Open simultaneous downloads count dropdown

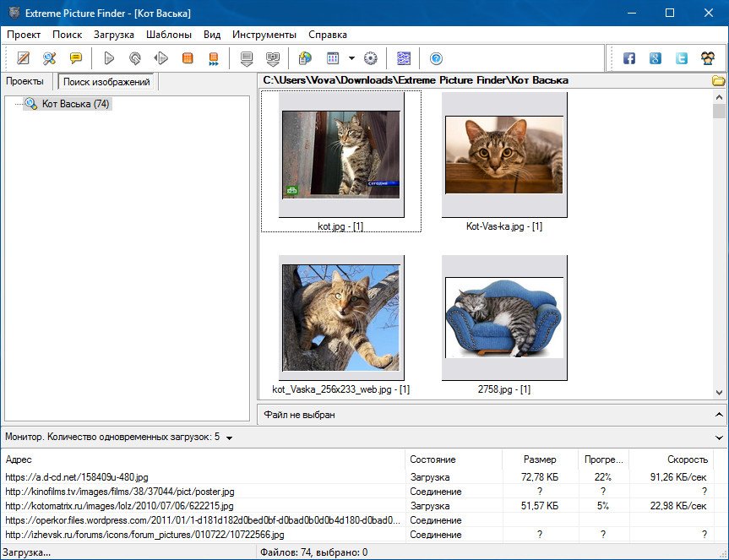[229, 438]
